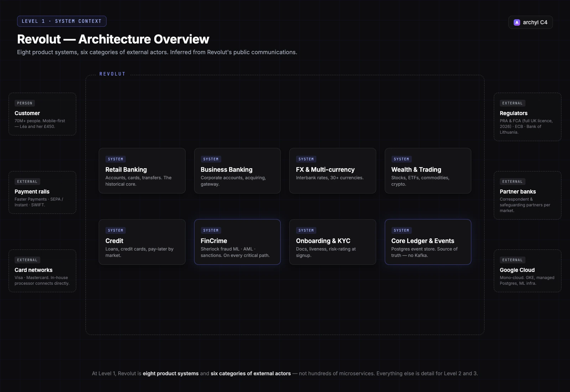The image size is (570, 392).
Task: Click the SYSTEM tag above Credit
Action: tap(115, 231)
